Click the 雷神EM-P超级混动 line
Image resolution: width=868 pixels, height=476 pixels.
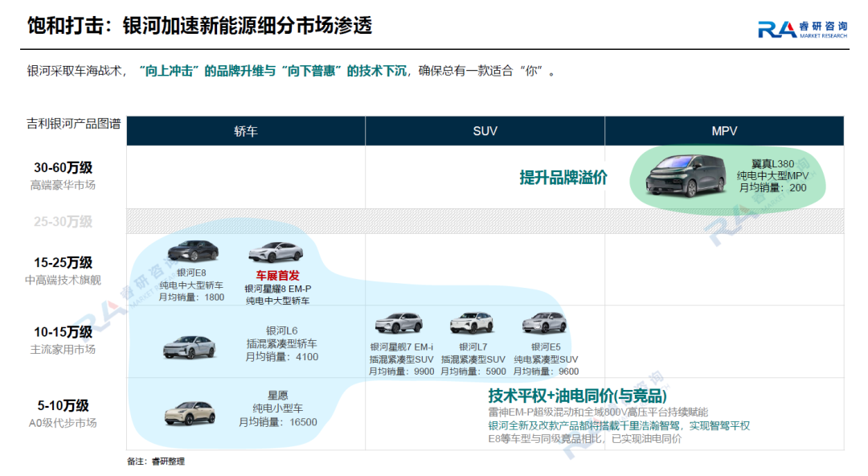(598, 412)
